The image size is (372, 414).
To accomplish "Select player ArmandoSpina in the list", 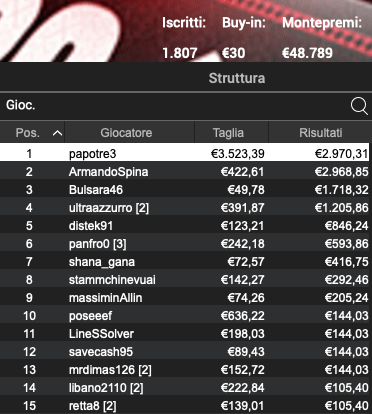I will (x=184, y=172).
